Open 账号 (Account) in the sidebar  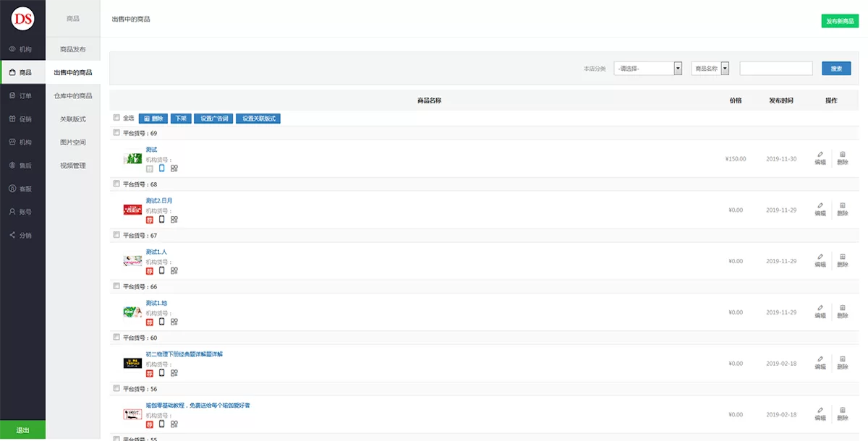tap(22, 212)
